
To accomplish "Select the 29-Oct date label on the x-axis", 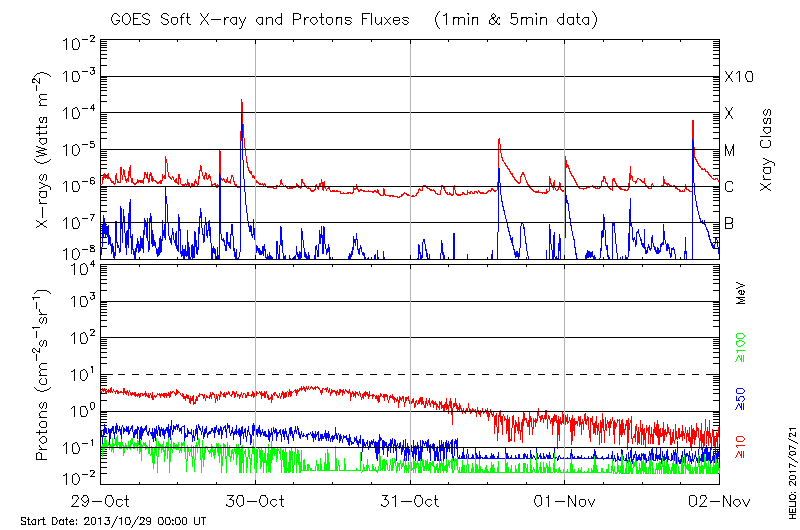I will pyautogui.click(x=101, y=500).
